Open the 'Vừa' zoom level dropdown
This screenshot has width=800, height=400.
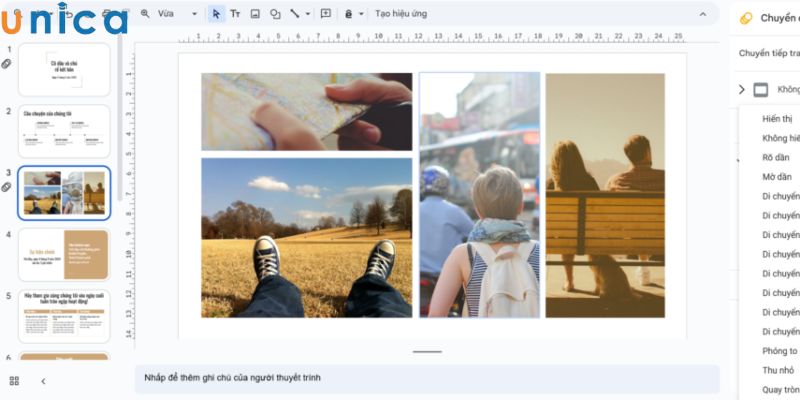pos(177,14)
